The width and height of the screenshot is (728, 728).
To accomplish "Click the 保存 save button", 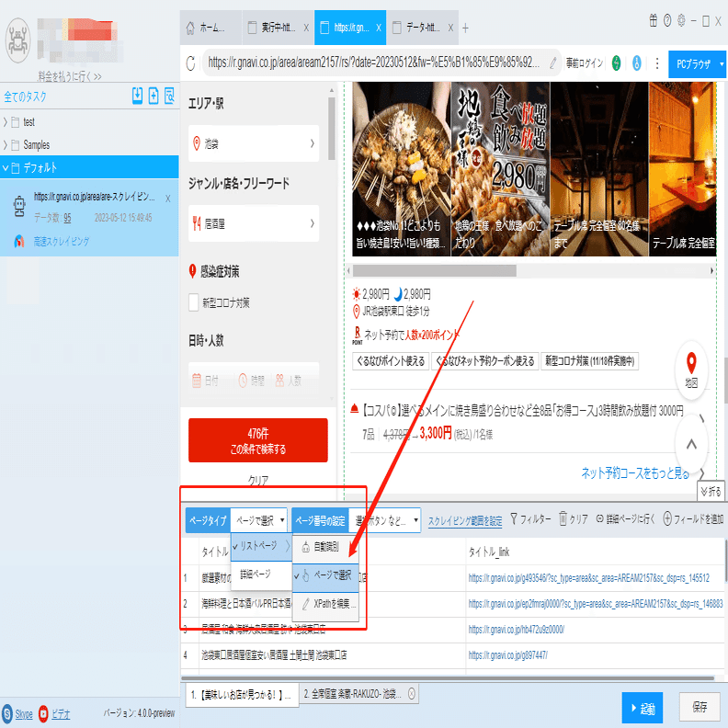I will click(700, 707).
